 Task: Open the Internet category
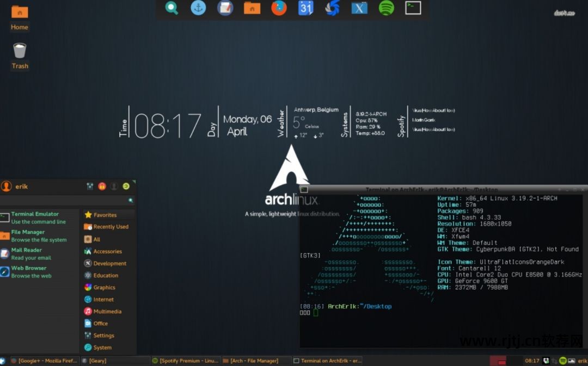(x=109, y=299)
